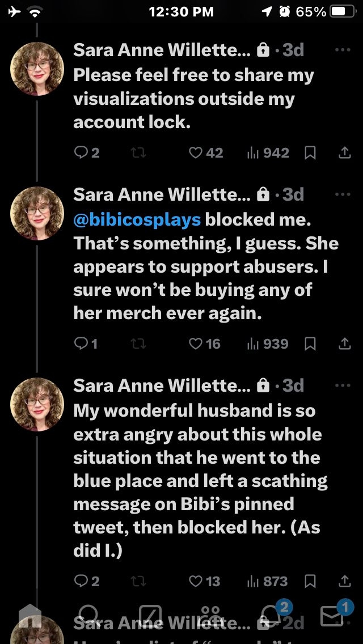The image size is (363, 644).
Task: Open the @bibicosplays mention link
Action: pyautogui.click(x=137, y=220)
